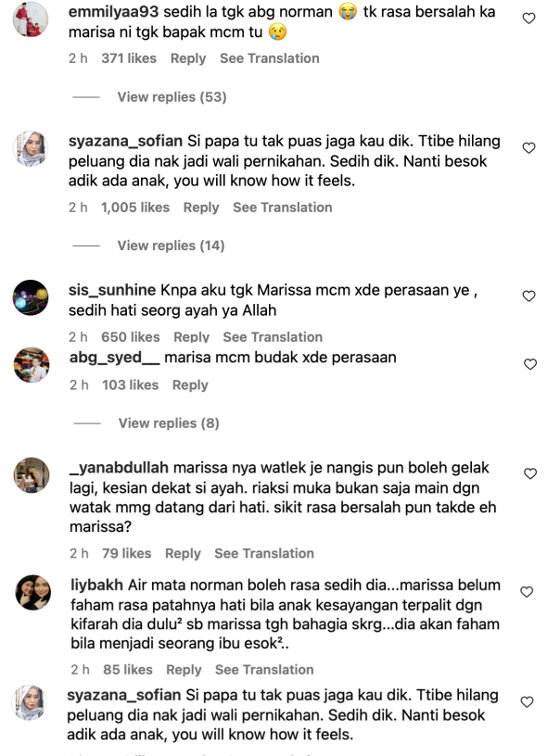
Task: Reply to abg_syed__'s comment
Action: [x=190, y=384]
